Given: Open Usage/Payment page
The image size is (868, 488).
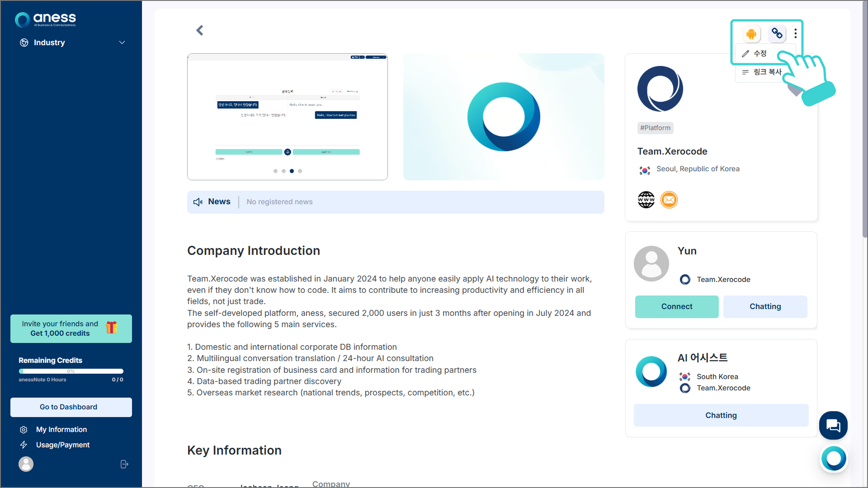Looking at the screenshot, I should 62,445.
